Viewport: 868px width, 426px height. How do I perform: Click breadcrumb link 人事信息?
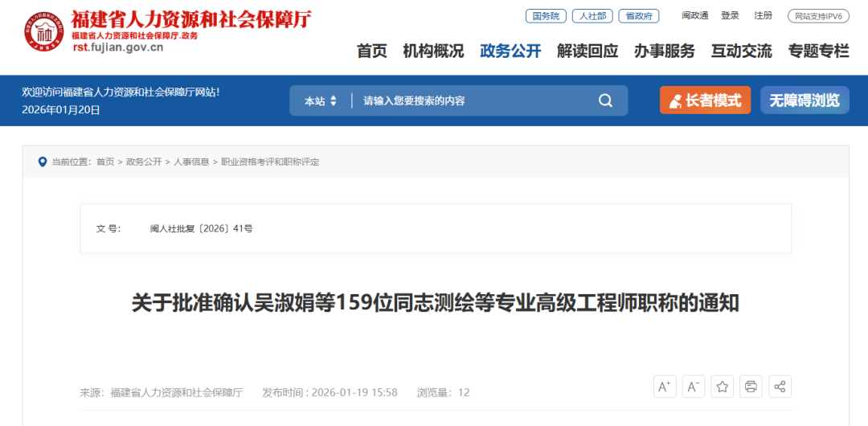click(x=191, y=162)
